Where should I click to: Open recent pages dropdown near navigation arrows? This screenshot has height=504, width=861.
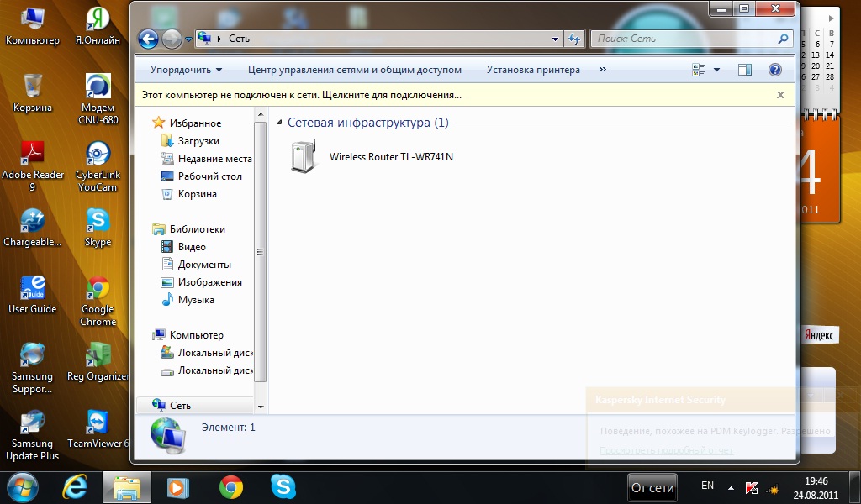pos(188,39)
